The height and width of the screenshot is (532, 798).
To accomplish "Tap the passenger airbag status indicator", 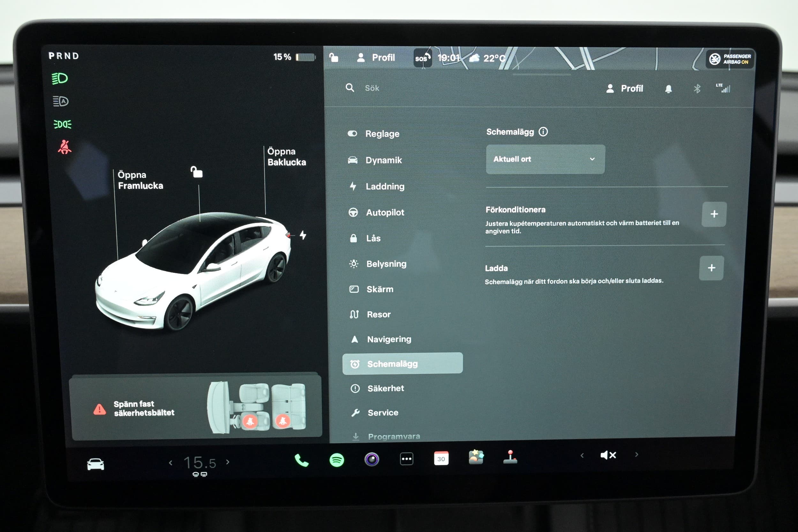I will click(729, 59).
